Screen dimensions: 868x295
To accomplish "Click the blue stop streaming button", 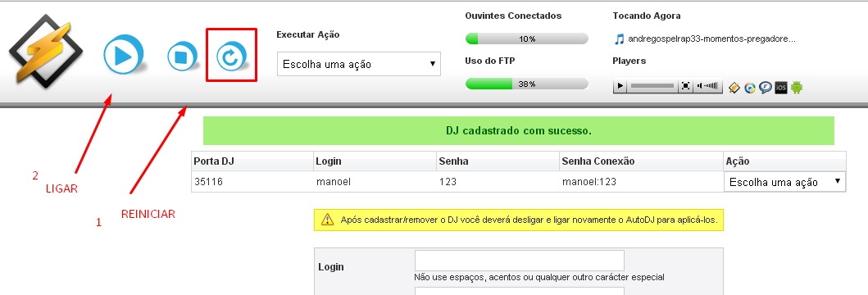I will [183, 57].
